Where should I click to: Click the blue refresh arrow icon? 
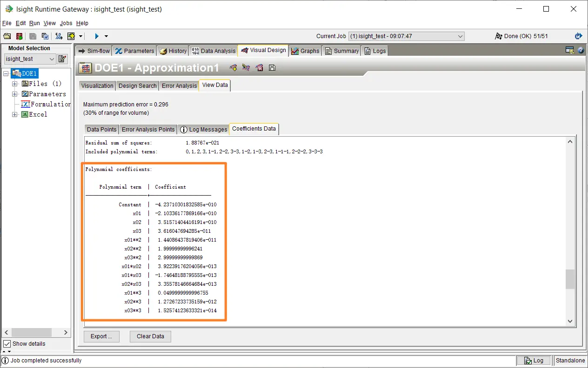(578, 36)
